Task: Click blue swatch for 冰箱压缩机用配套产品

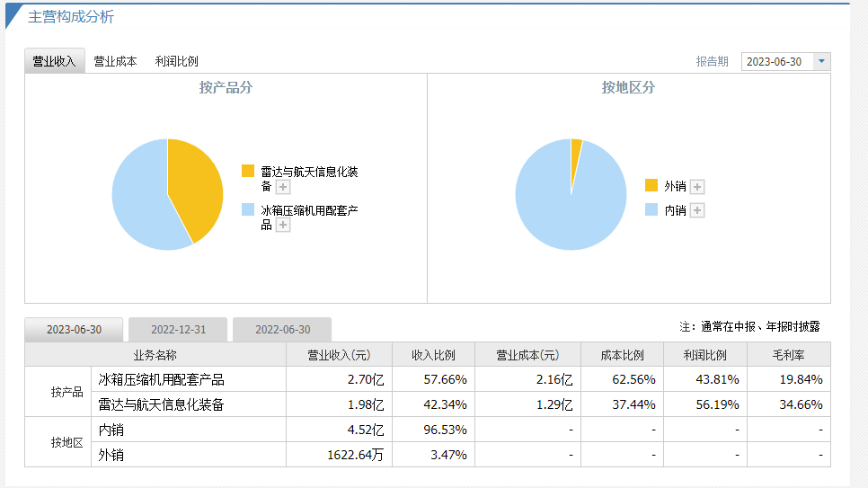Action: pos(248,209)
